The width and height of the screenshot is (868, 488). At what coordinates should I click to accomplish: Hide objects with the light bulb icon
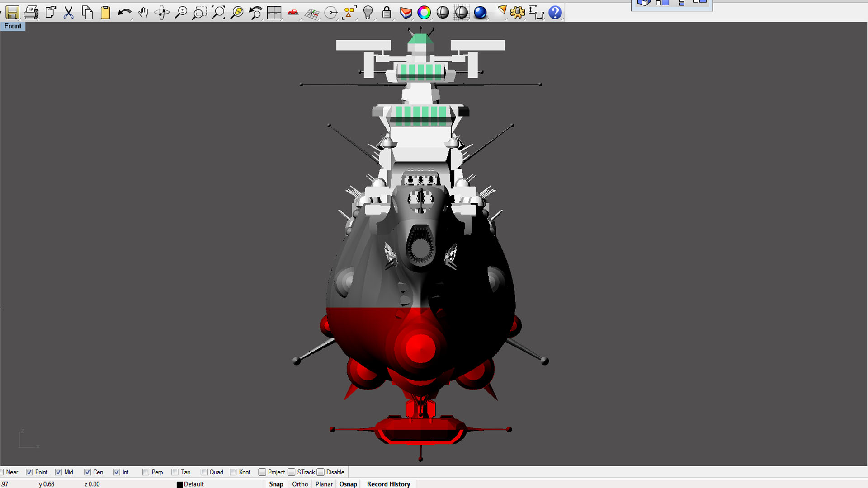368,12
